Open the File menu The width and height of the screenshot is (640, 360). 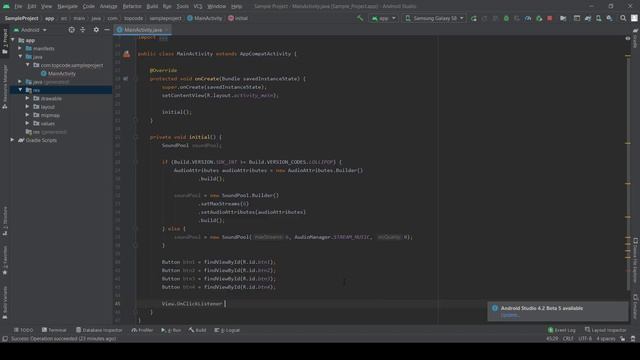[18, 6]
